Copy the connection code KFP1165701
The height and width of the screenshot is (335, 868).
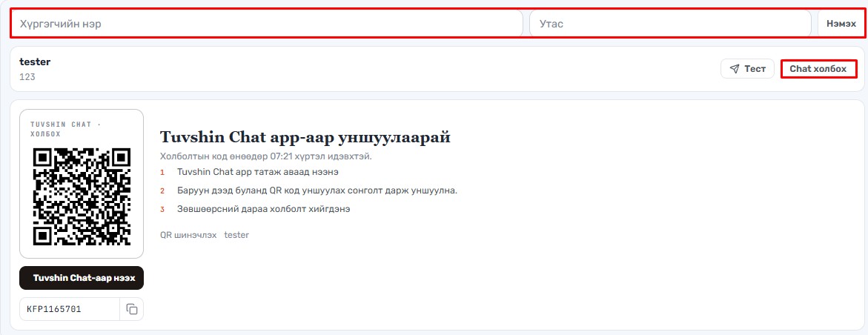click(x=132, y=309)
